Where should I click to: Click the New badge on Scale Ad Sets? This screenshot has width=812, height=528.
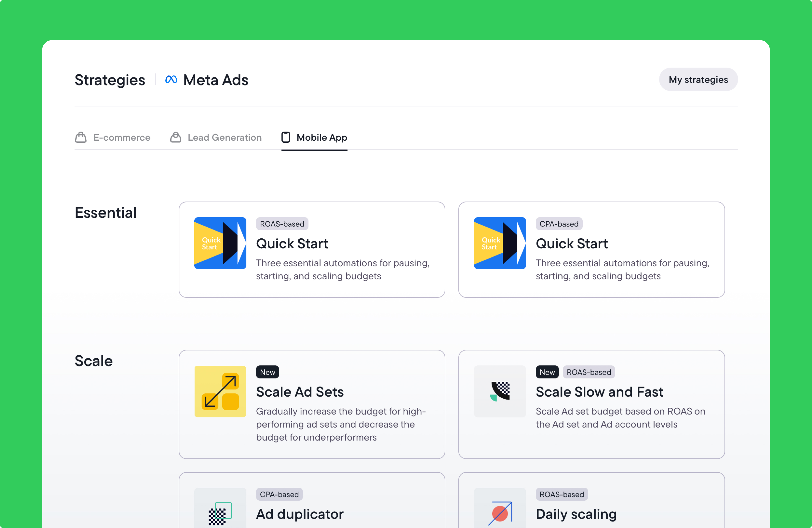tap(268, 372)
